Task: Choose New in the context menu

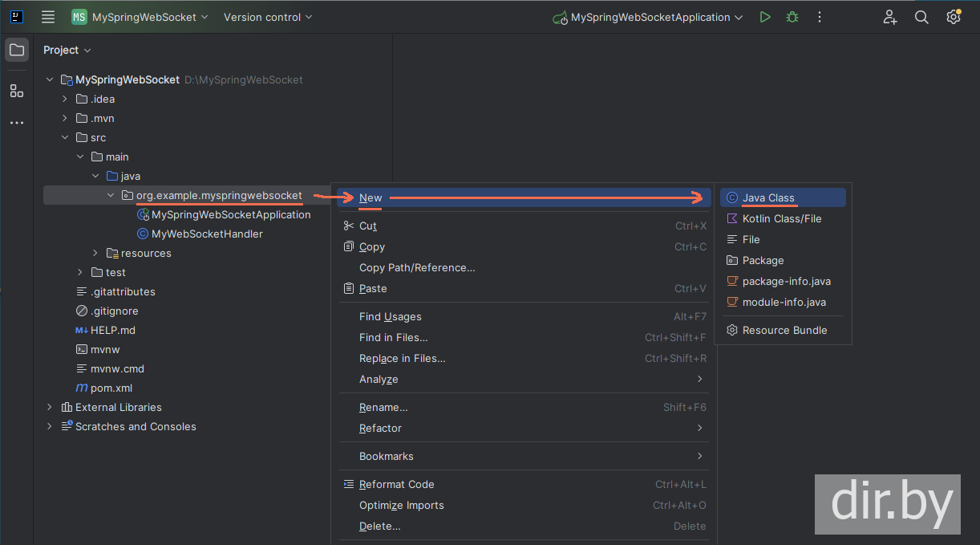Action: click(x=524, y=197)
